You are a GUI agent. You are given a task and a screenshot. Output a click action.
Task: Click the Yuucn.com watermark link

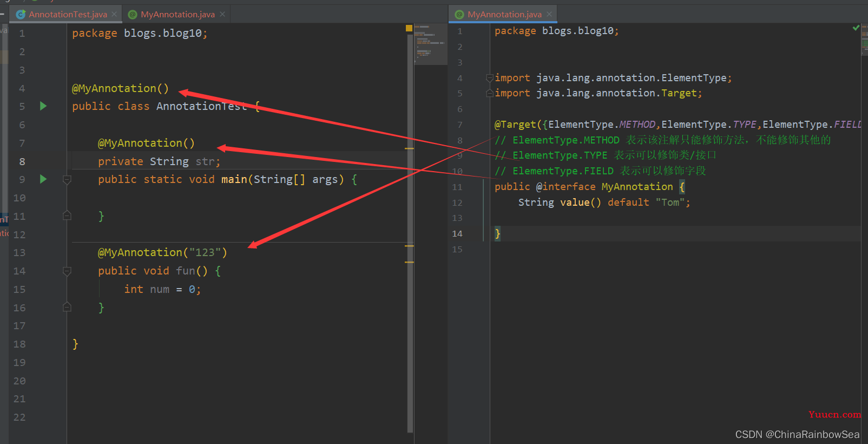coord(834,414)
